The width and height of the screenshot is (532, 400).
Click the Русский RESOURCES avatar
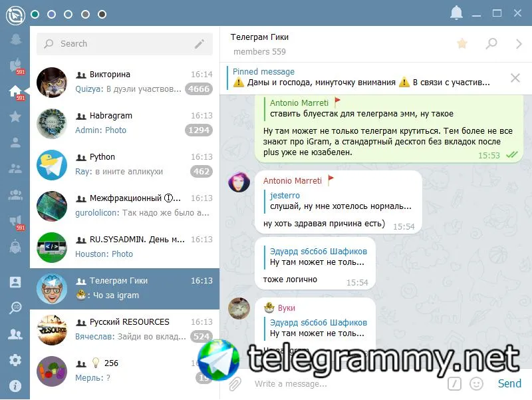[x=52, y=329]
